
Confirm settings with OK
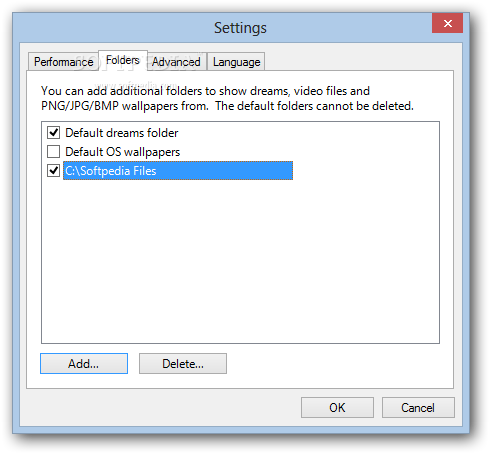click(x=337, y=407)
